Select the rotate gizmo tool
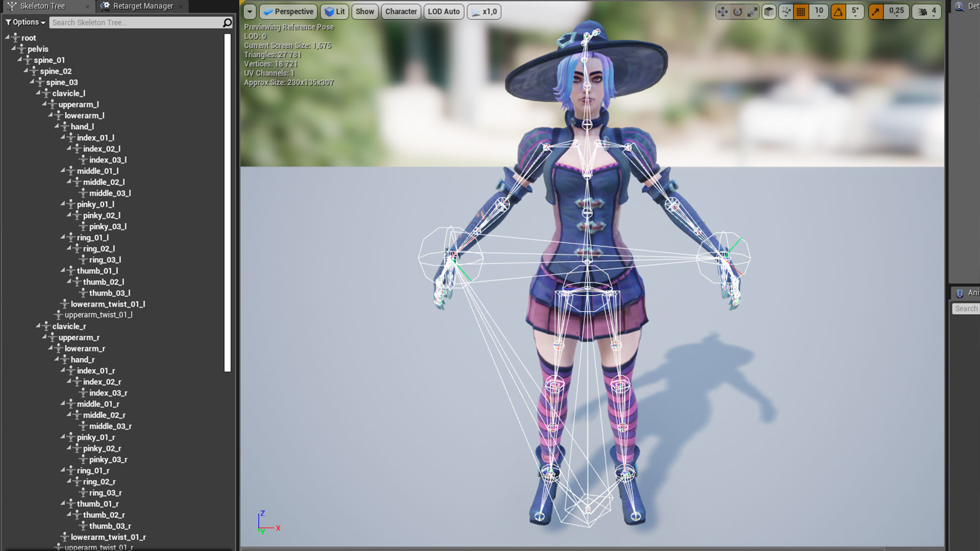Viewport: 980px width, 551px height. click(738, 12)
